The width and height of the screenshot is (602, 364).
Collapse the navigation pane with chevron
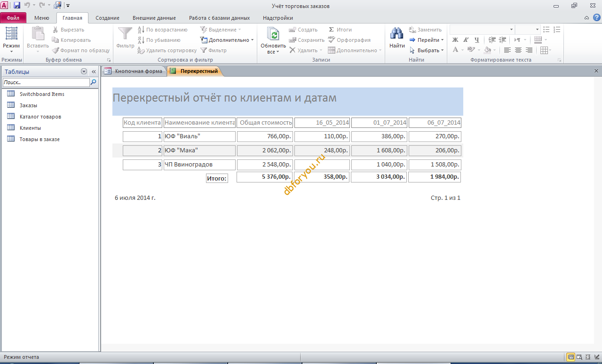(x=94, y=71)
